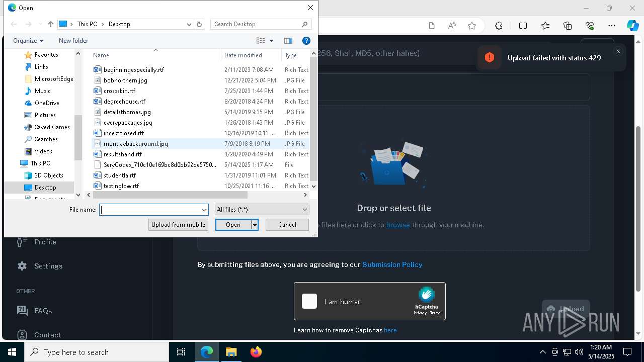The height and width of the screenshot is (362, 644).
Task: Open Task View on the taskbar
Action: tap(181, 352)
